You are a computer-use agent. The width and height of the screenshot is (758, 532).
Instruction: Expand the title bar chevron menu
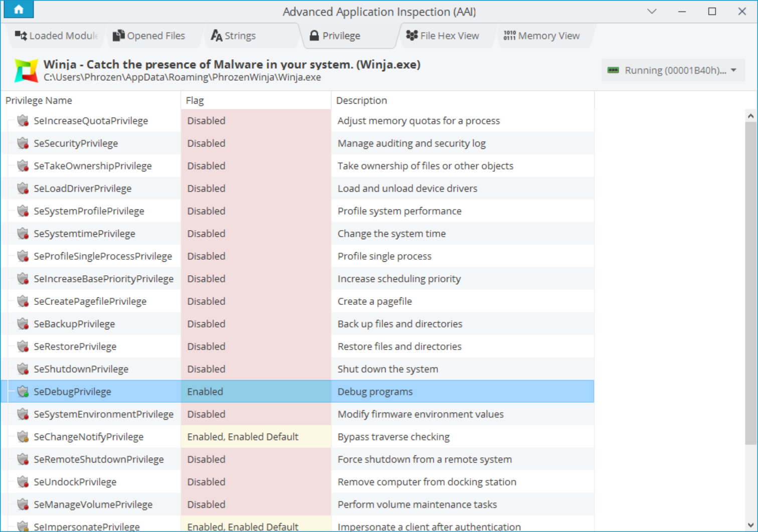tap(652, 12)
